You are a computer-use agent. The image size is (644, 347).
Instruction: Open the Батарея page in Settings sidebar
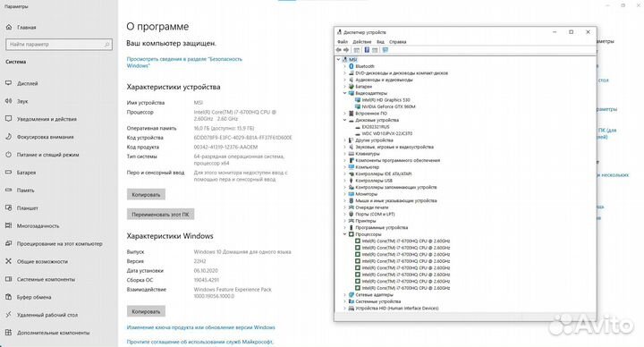click(x=26, y=173)
